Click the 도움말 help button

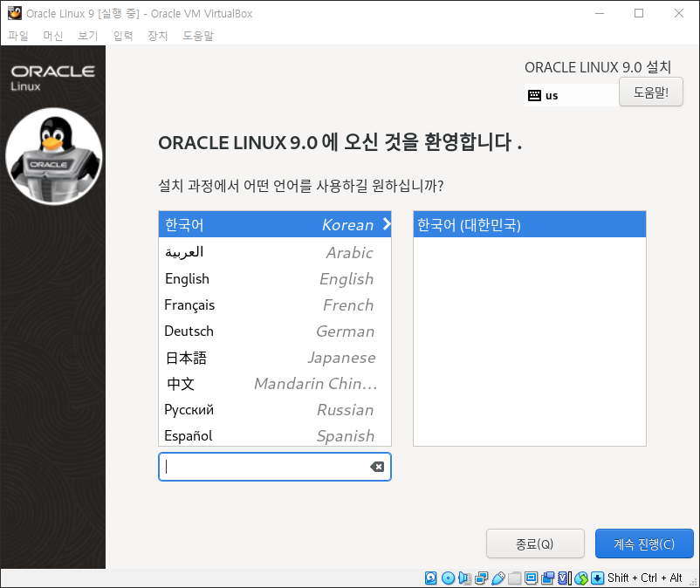pyautogui.click(x=650, y=92)
